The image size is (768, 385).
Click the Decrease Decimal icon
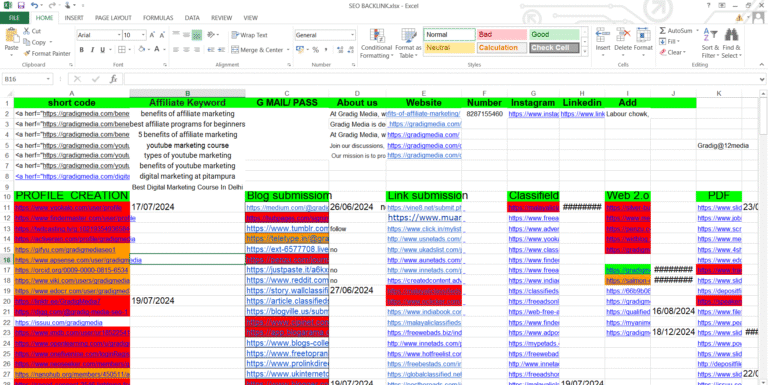click(351, 49)
